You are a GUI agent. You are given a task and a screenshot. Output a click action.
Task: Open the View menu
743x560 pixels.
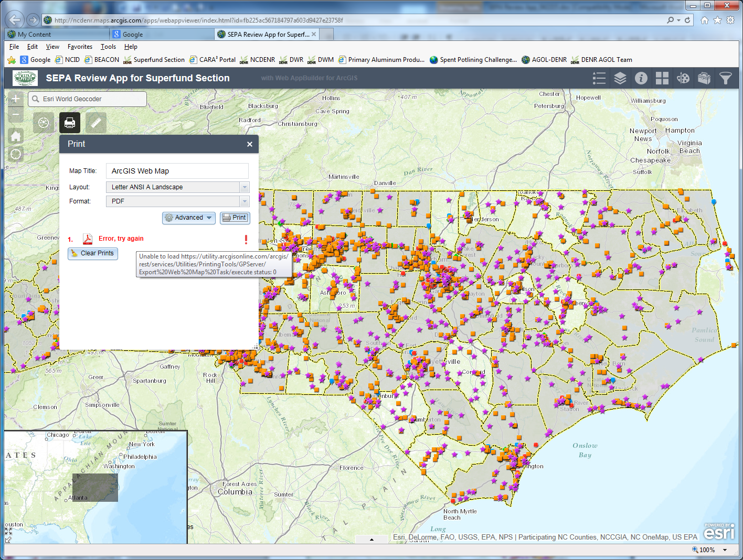point(52,47)
